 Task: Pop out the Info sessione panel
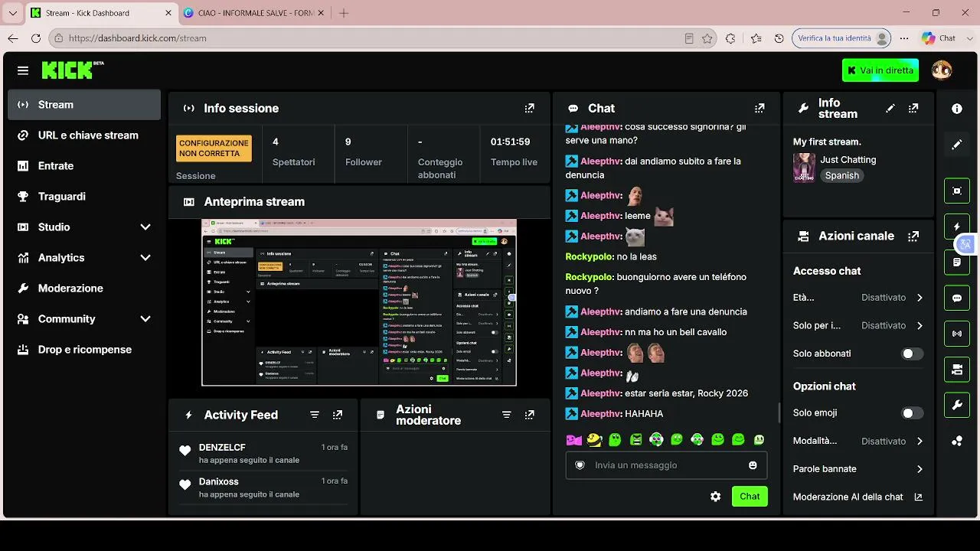point(529,109)
